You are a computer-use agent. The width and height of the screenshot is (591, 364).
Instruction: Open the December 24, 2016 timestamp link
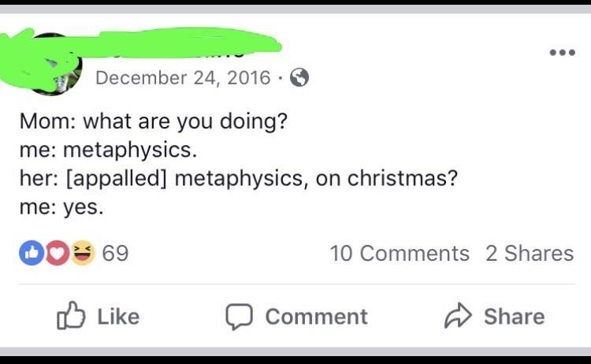tap(182, 78)
